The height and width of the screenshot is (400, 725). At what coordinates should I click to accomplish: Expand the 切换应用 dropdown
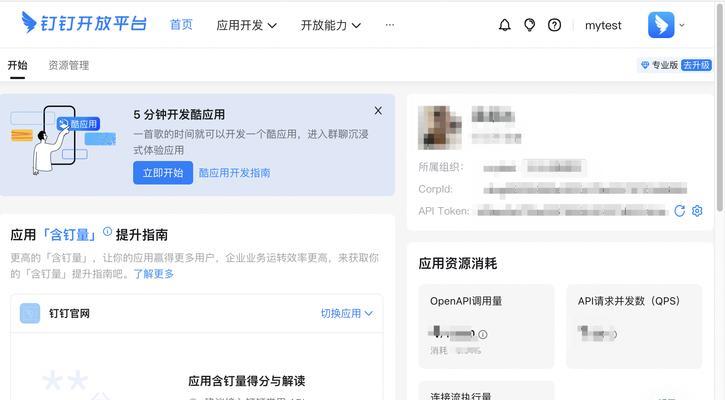click(x=347, y=314)
